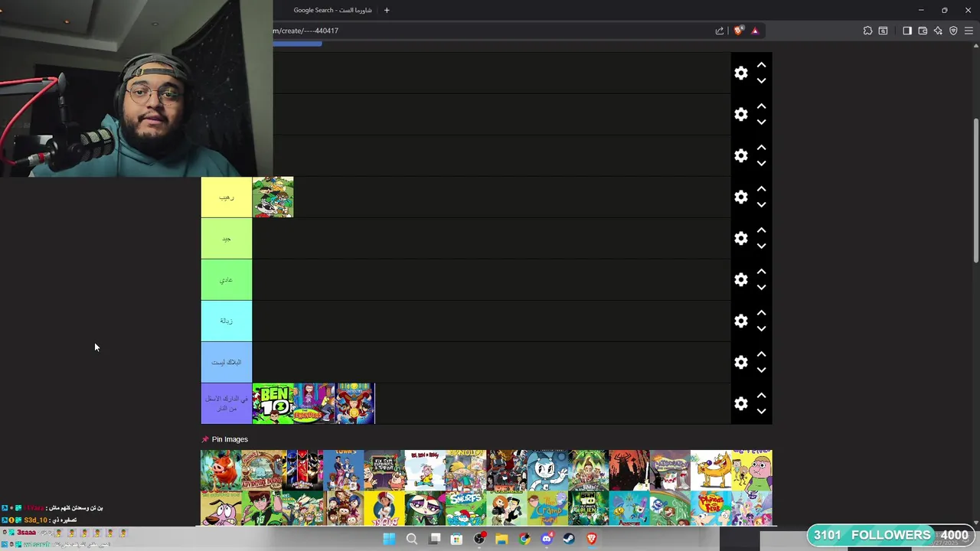Click the yellow رهيب tier label
The width and height of the screenshot is (980, 551).
226,197
